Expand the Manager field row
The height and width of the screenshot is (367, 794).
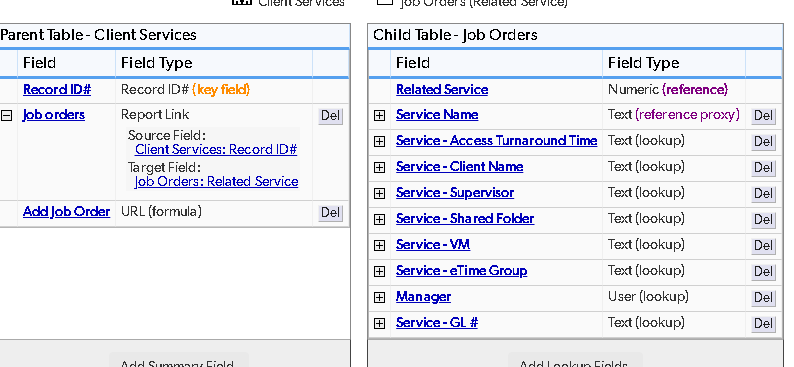coord(379,298)
